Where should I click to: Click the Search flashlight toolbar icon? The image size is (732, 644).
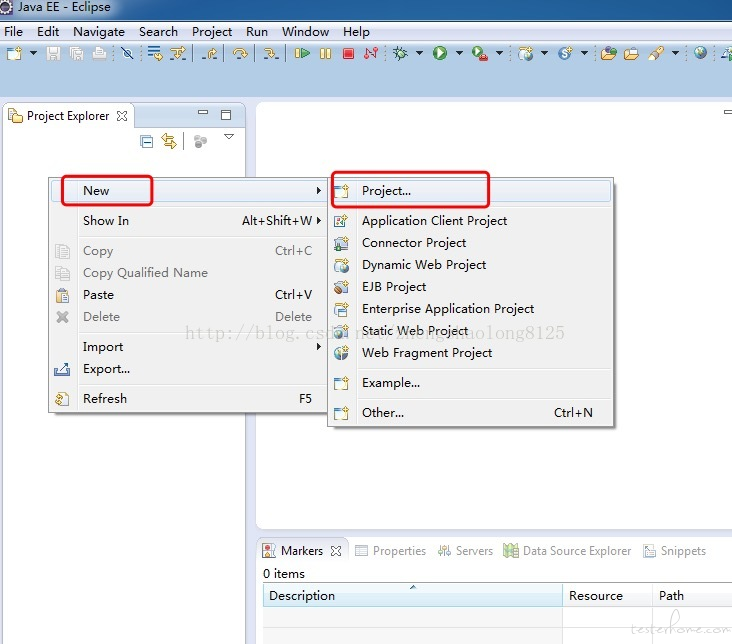[656, 53]
